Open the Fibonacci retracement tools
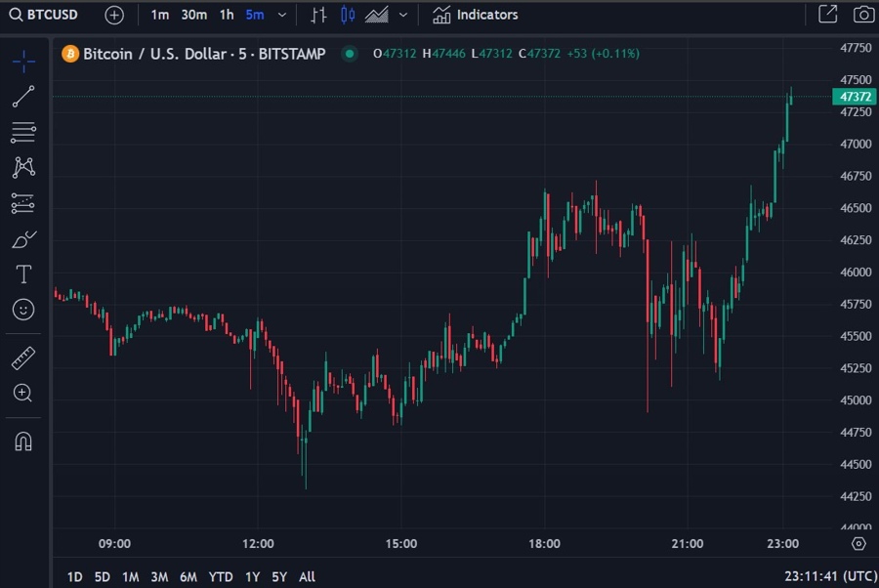Image resolution: width=879 pixels, height=588 pixels. pyautogui.click(x=23, y=132)
